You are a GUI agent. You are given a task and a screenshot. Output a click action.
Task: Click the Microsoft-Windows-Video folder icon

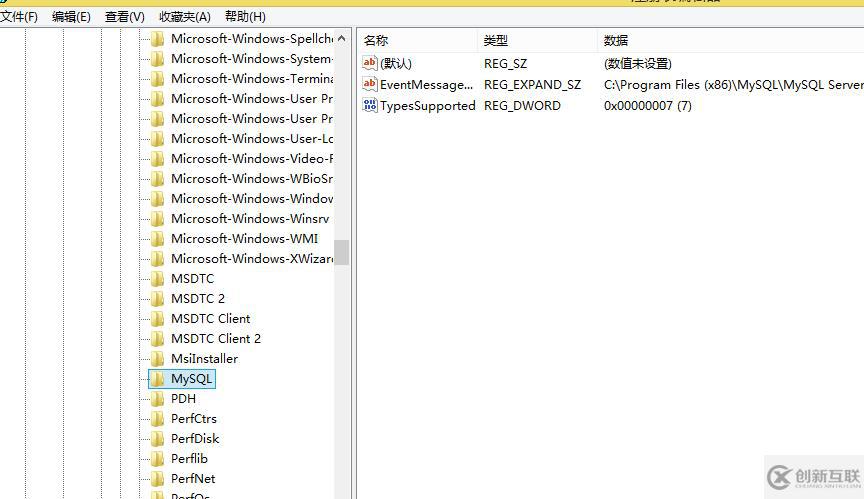(158, 159)
